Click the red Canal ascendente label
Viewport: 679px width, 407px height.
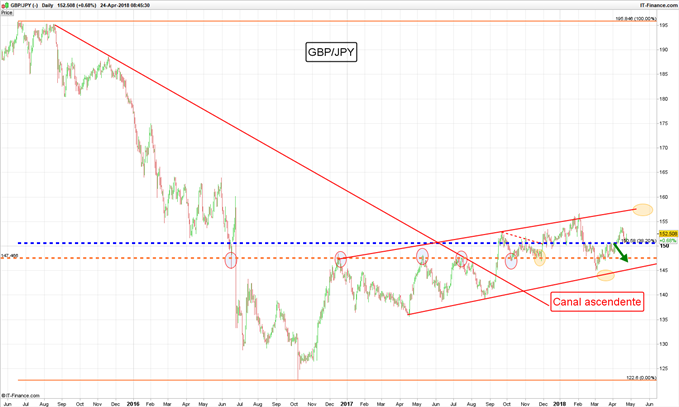click(x=597, y=302)
